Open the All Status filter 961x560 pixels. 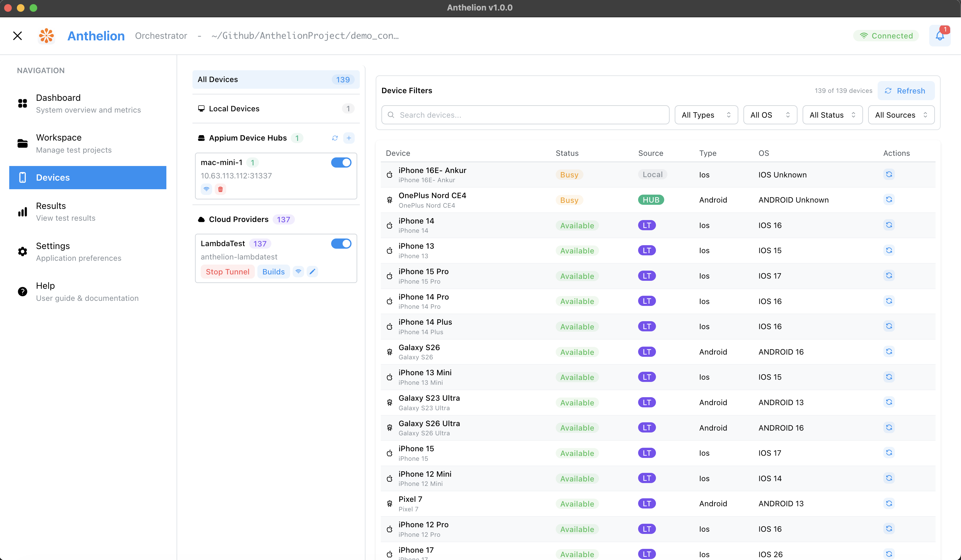[x=832, y=115]
